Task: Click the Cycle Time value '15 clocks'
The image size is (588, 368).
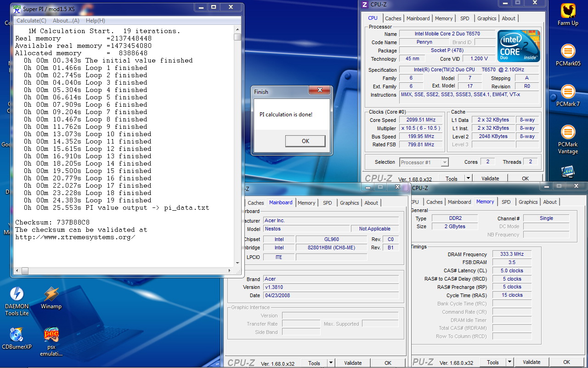Action: [x=512, y=295]
